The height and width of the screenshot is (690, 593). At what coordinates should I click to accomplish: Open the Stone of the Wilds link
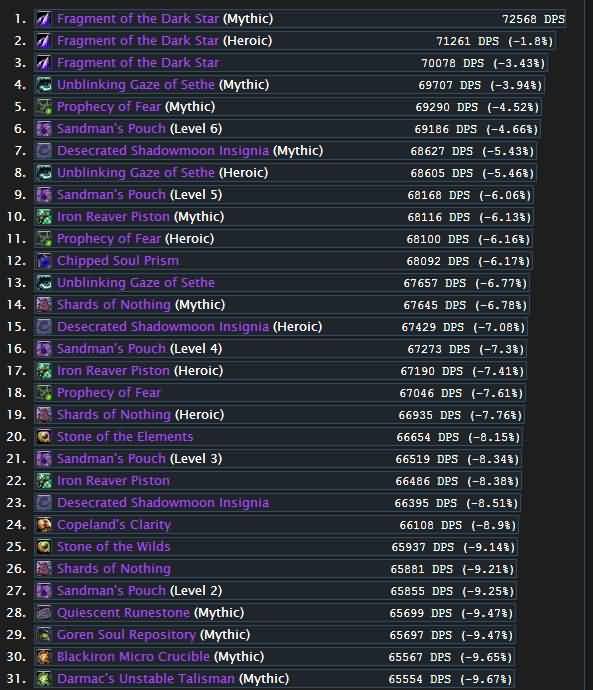113,547
